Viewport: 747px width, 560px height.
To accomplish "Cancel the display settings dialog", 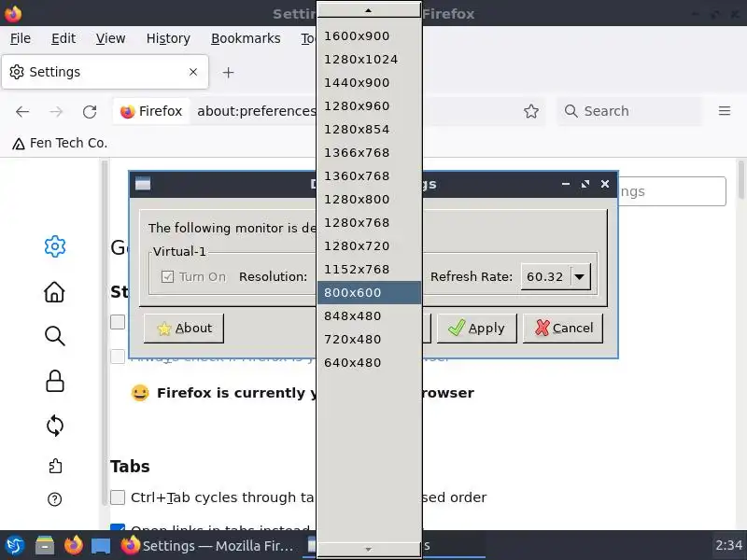I will click(x=563, y=329).
